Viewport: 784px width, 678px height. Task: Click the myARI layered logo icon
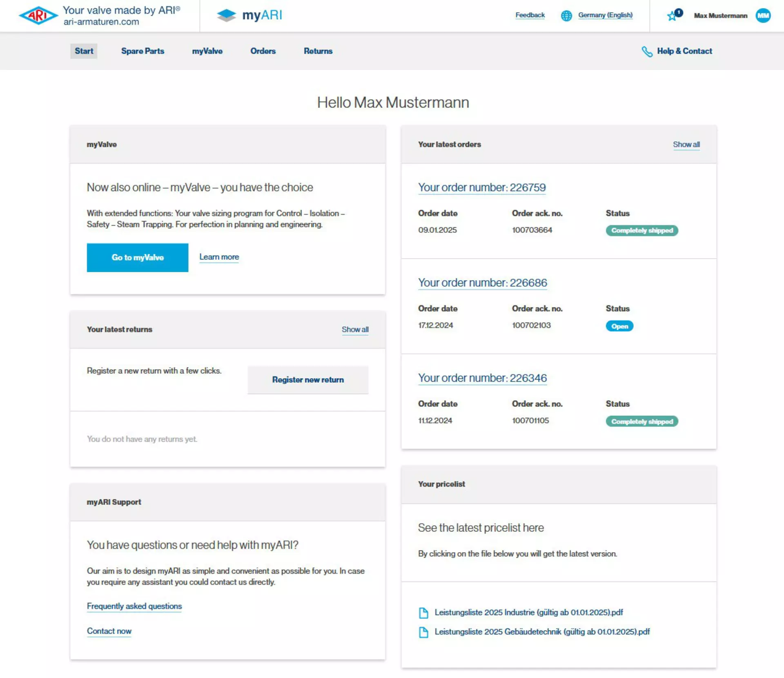click(x=226, y=16)
